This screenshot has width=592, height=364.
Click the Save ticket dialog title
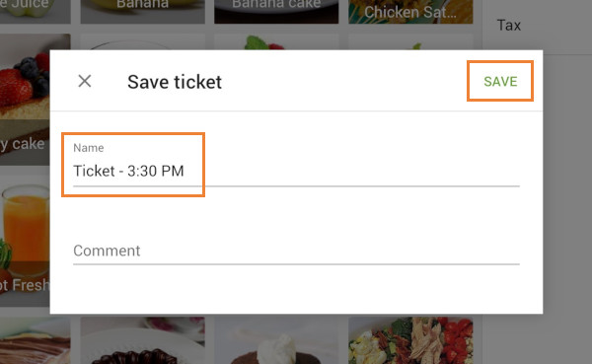click(x=175, y=82)
